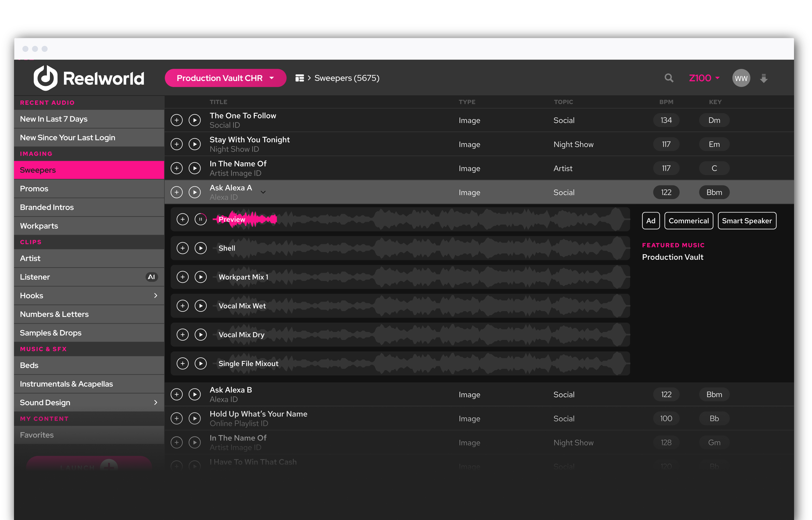812x520 pixels.
Task: Play Workpart Mix 1
Action: tap(201, 277)
